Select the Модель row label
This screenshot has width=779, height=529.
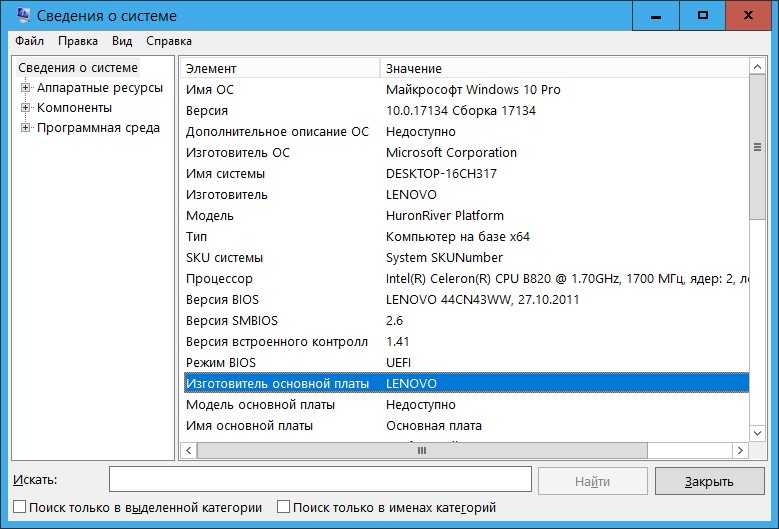click(210, 216)
